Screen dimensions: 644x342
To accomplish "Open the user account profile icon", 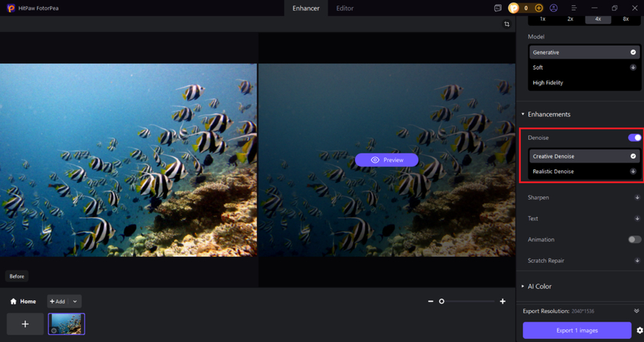I will (x=554, y=8).
